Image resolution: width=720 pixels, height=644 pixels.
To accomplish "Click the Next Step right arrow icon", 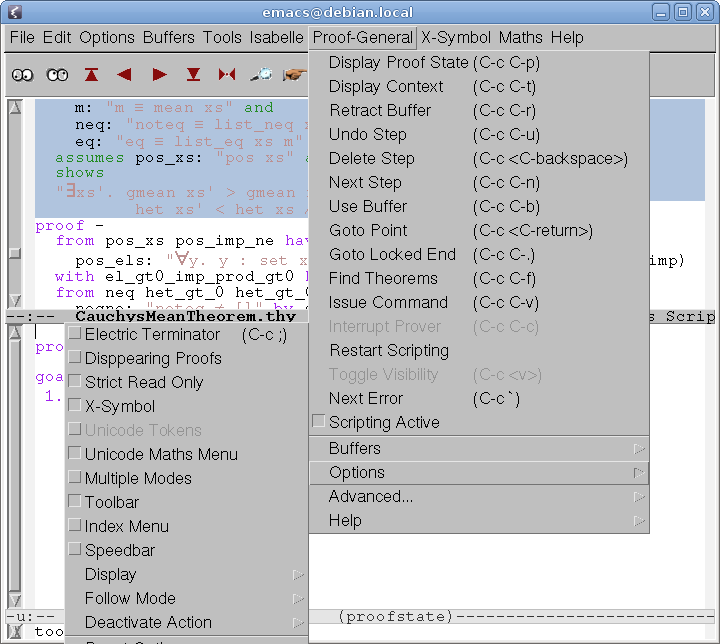I will click(159, 75).
